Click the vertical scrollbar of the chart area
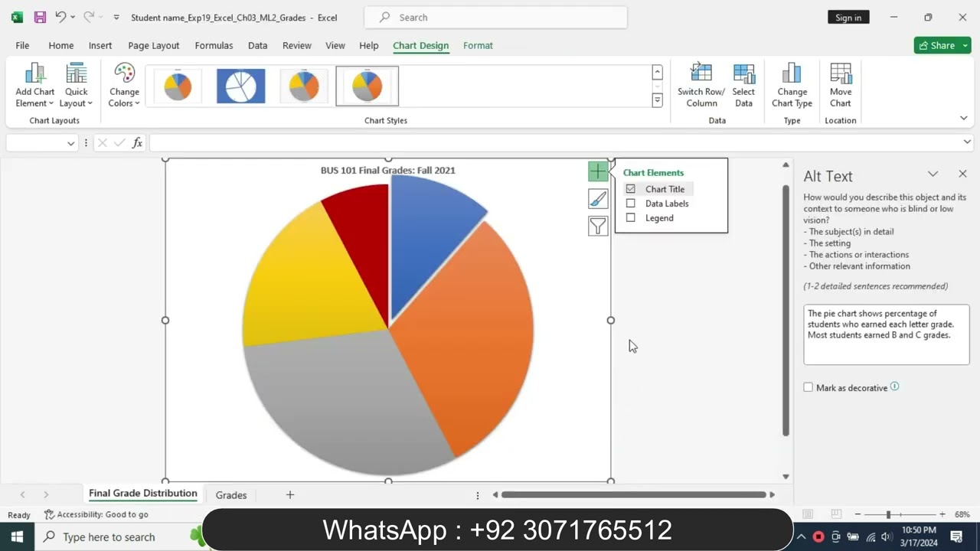This screenshot has width=980, height=551. [x=786, y=310]
